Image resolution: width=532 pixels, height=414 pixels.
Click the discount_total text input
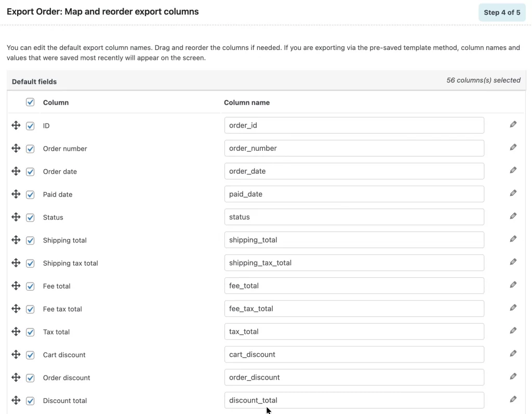[x=354, y=400]
